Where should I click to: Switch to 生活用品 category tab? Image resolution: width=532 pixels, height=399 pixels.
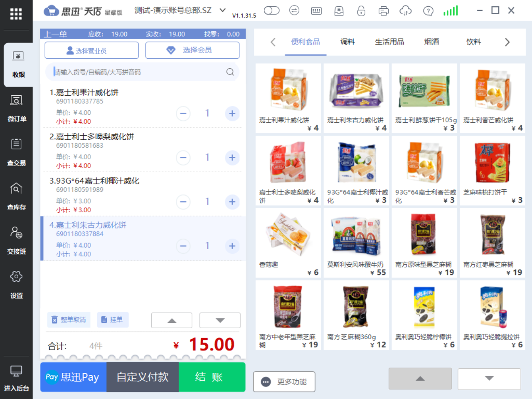[389, 42]
